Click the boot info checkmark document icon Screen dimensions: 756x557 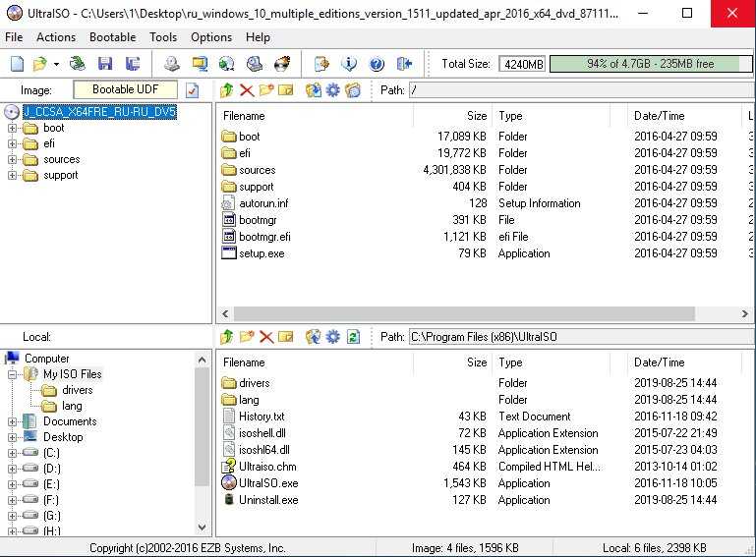pyautogui.click(x=193, y=90)
